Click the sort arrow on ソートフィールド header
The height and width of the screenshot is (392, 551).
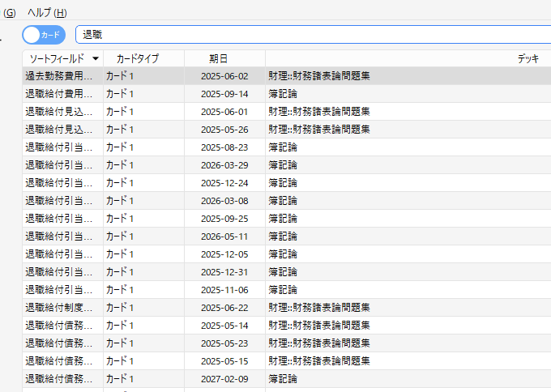pos(96,59)
